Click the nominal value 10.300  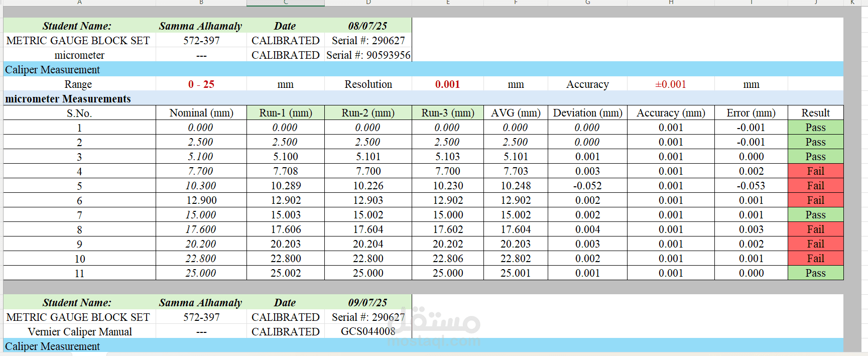pyautogui.click(x=201, y=186)
